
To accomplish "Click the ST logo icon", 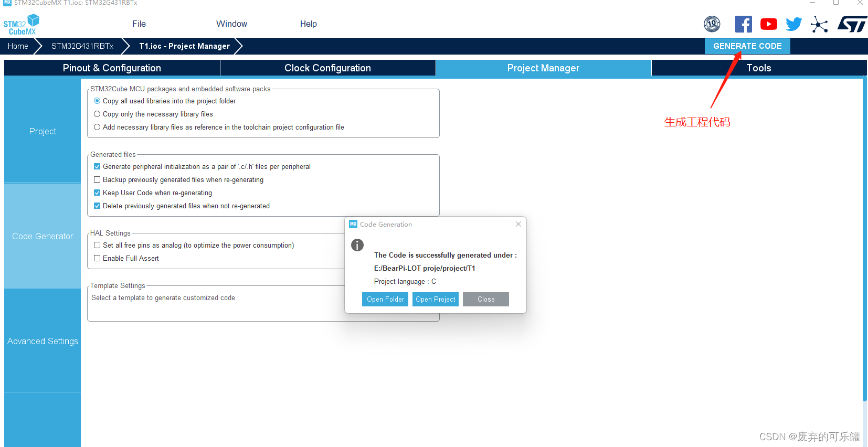I will pos(852,24).
